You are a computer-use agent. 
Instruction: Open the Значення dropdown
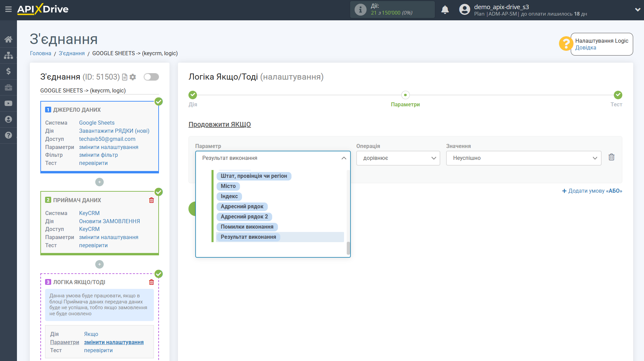[x=524, y=158]
